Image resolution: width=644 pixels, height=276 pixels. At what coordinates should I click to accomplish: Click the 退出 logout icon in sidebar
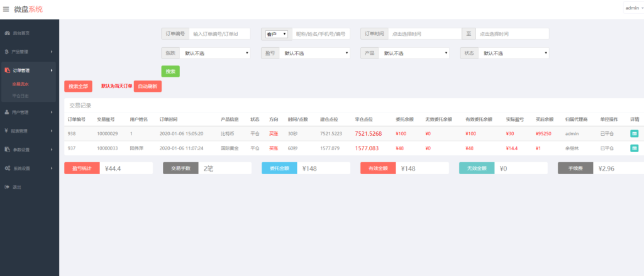point(7,187)
